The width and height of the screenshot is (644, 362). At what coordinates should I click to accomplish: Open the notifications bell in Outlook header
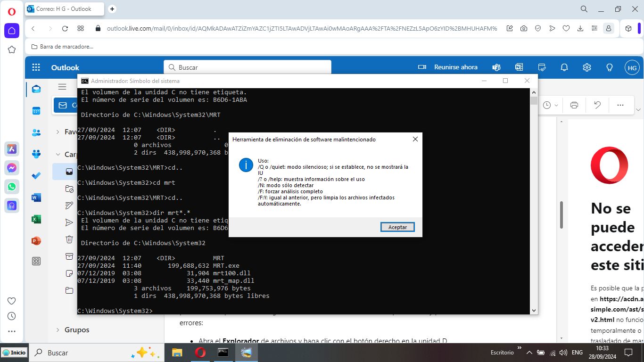pyautogui.click(x=564, y=67)
